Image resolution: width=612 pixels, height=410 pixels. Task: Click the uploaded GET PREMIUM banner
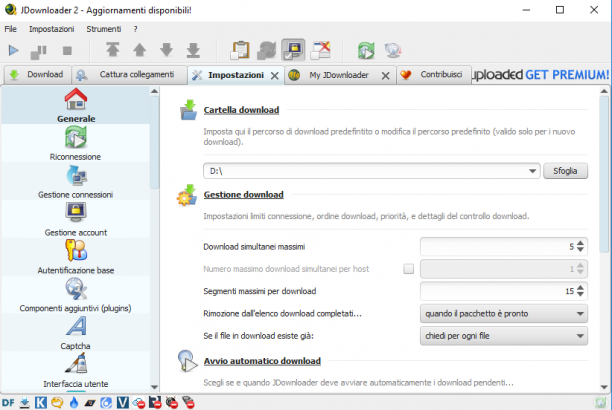(541, 75)
